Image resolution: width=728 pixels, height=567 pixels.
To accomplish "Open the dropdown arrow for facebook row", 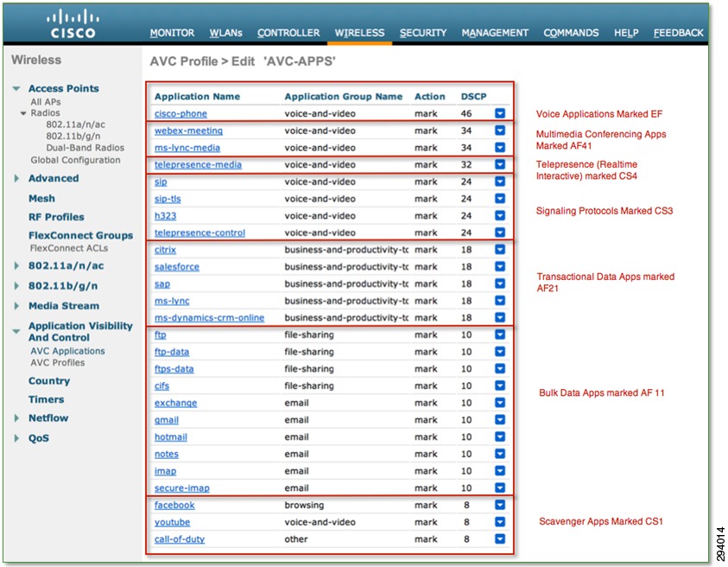I will pyautogui.click(x=500, y=505).
